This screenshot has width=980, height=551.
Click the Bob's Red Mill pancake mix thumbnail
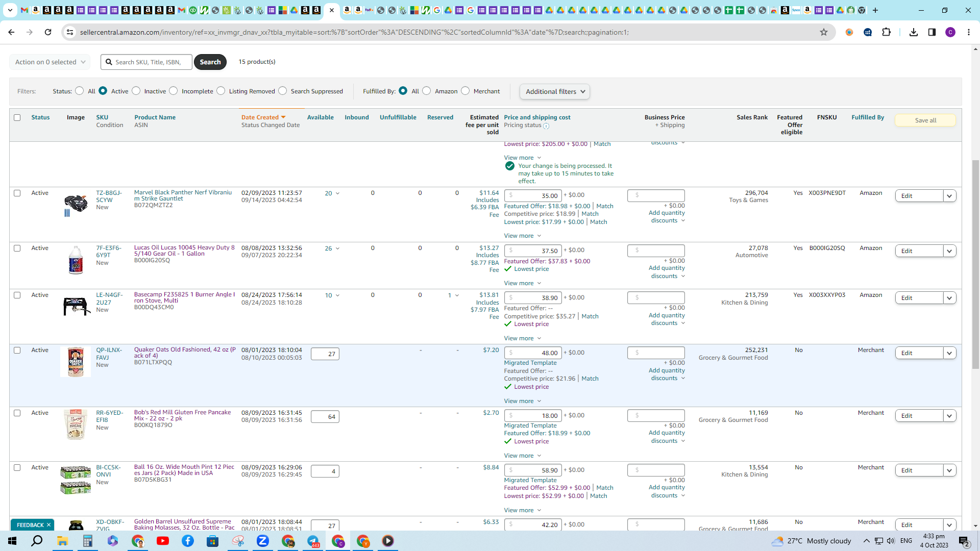point(76,424)
